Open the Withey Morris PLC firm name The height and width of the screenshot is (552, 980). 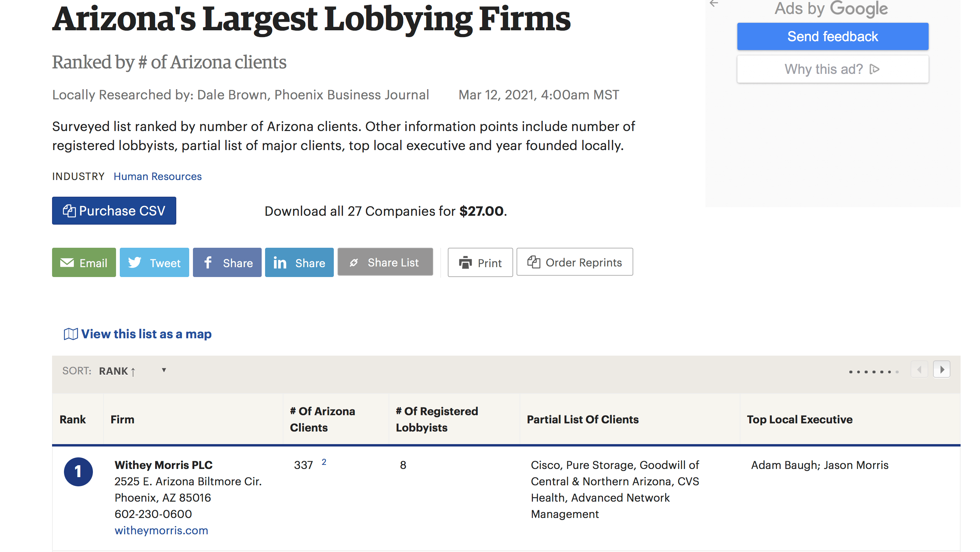coord(164,465)
